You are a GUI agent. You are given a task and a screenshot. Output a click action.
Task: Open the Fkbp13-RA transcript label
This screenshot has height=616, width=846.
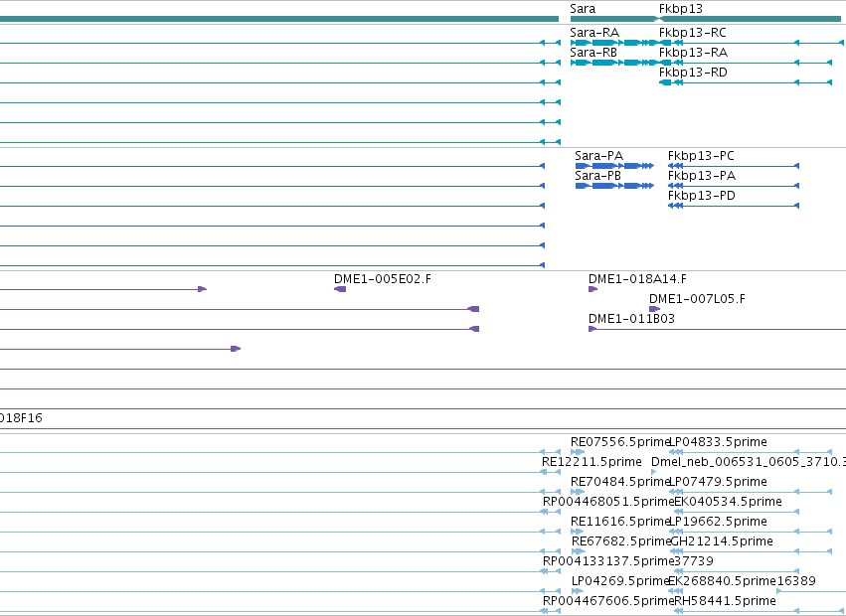[693, 53]
